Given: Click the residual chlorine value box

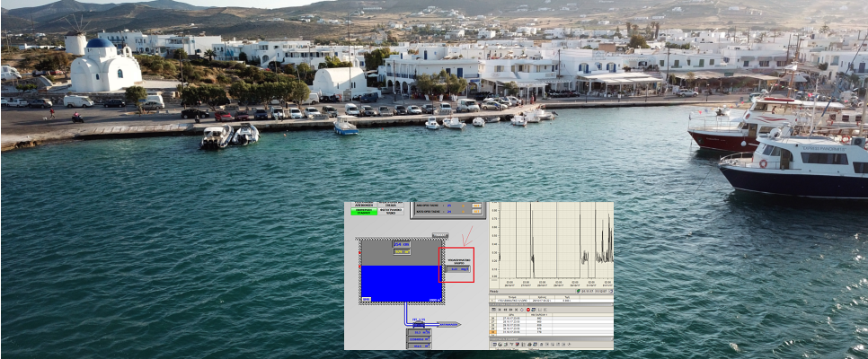Looking at the screenshot, I should point(458,268).
